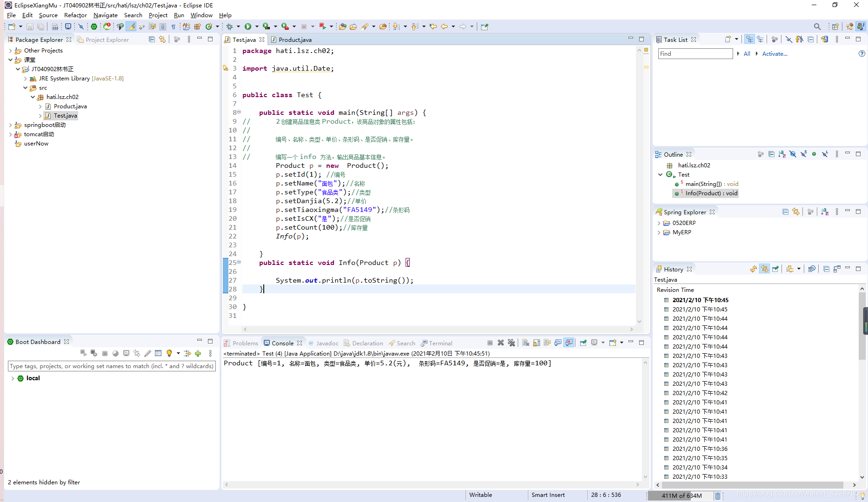This screenshot has height=502, width=868.
Task: Click the New file wizard icon
Action: click(12, 26)
